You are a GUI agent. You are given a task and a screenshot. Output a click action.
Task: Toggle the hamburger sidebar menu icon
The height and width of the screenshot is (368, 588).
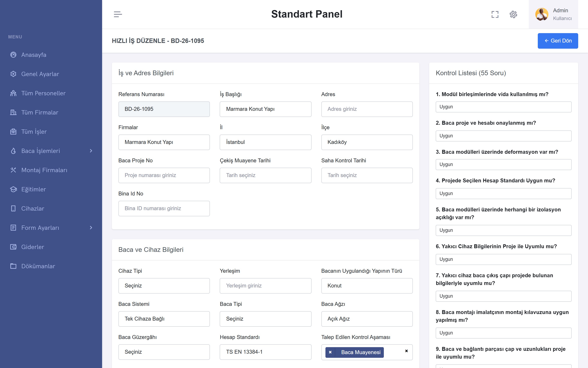[x=118, y=14]
